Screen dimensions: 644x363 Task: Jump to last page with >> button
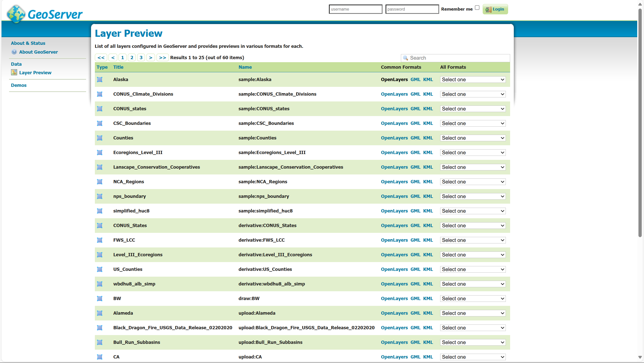pos(163,58)
